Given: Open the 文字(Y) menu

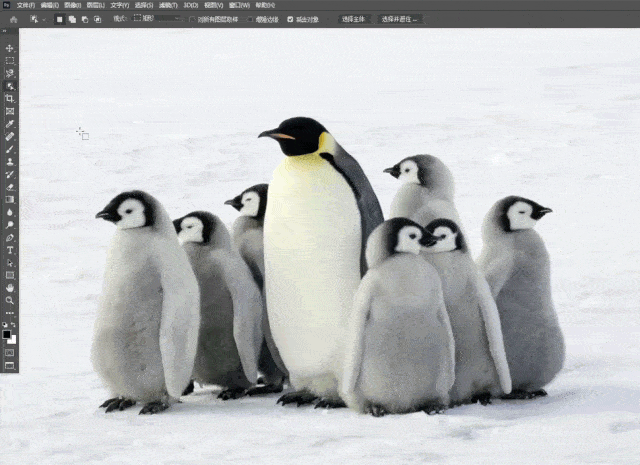Looking at the screenshot, I should point(120,5).
